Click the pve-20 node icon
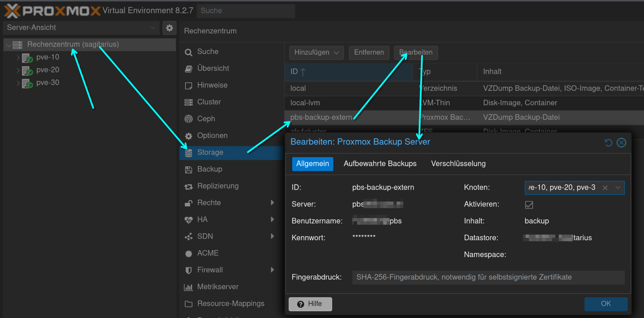644x318 pixels. (27, 70)
